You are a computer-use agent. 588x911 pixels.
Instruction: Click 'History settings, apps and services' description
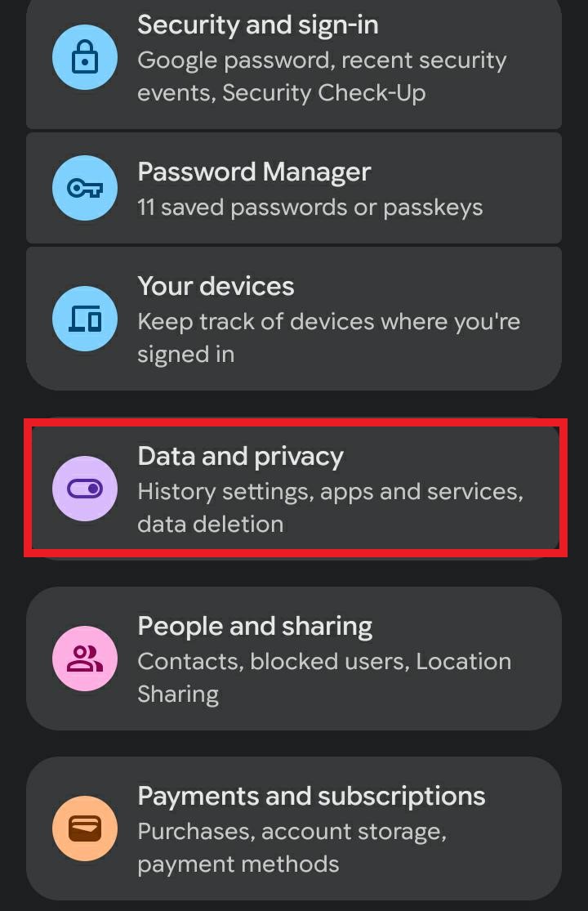coord(330,492)
